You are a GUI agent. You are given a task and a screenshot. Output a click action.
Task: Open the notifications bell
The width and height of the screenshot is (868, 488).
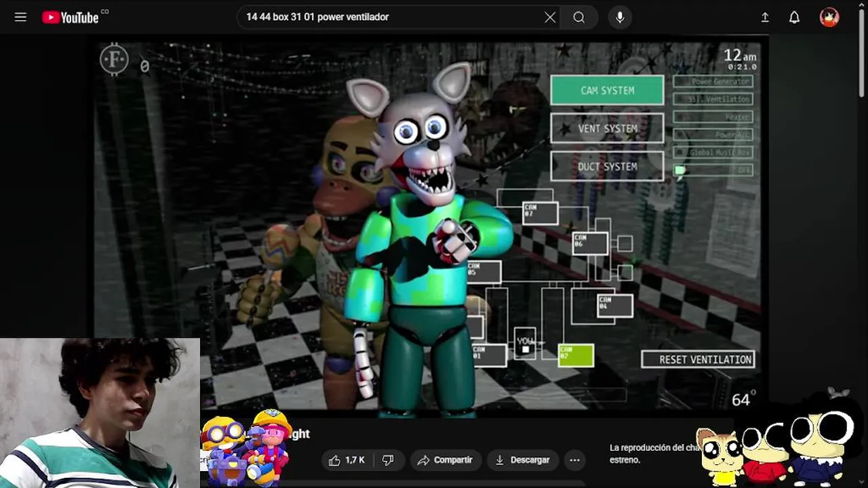click(x=794, y=18)
